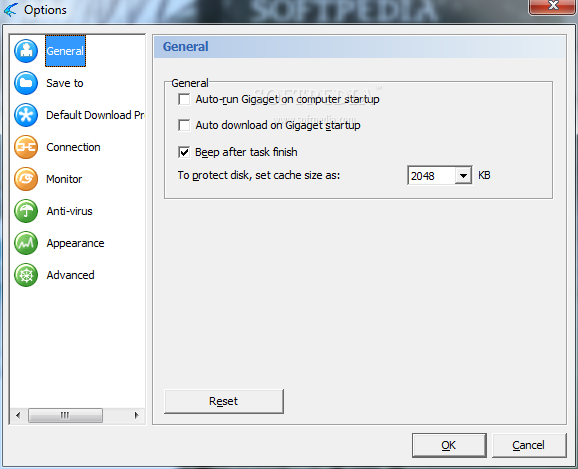Image resolution: width=578 pixels, height=469 pixels.
Task: Open the Save to settings page
Action: [65, 83]
